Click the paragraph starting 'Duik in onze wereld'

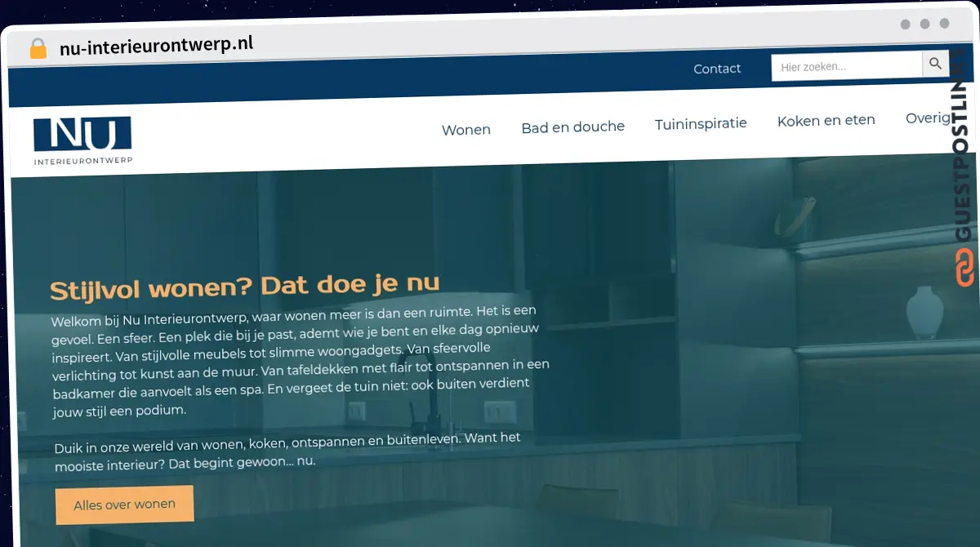point(287,451)
